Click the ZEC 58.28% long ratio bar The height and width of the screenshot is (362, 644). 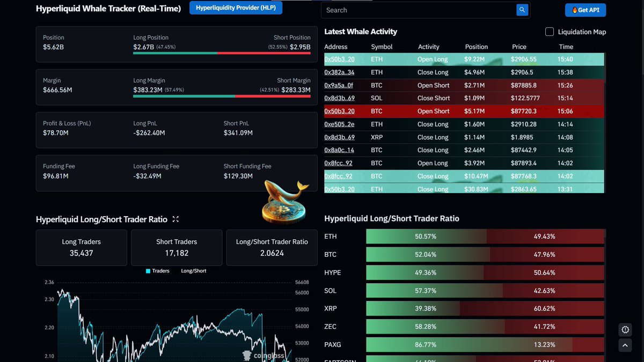pos(435,327)
